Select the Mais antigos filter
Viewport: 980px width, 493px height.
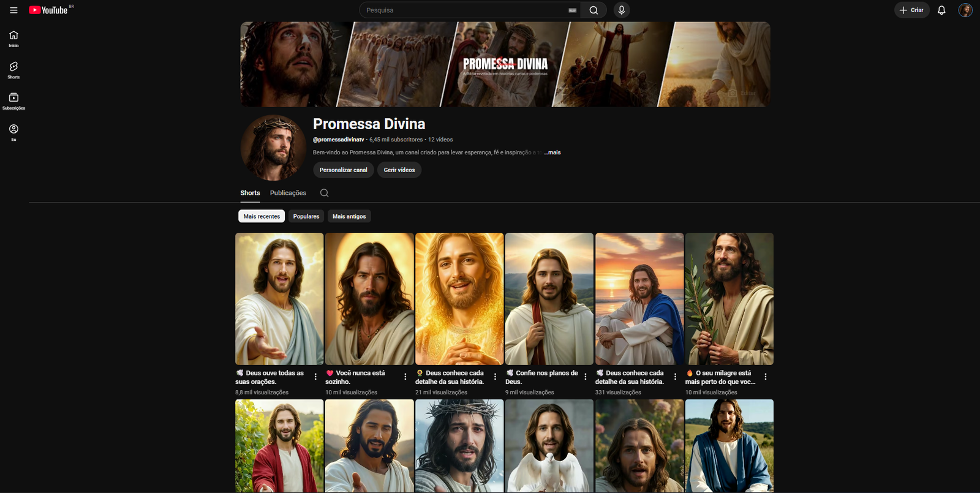click(349, 216)
